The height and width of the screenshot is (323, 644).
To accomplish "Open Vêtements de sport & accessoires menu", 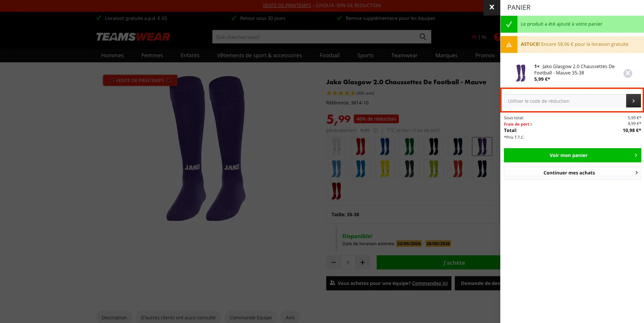I will (259, 55).
